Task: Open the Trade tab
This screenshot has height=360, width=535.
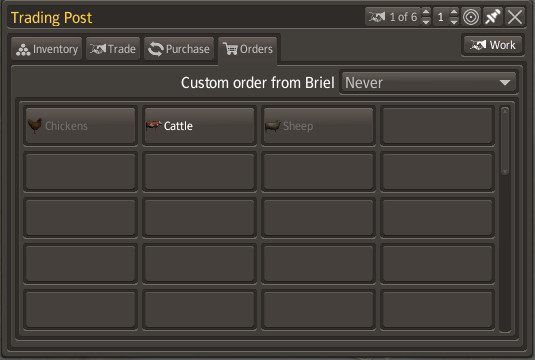Action: pyautogui.click(x=113, y=49)
